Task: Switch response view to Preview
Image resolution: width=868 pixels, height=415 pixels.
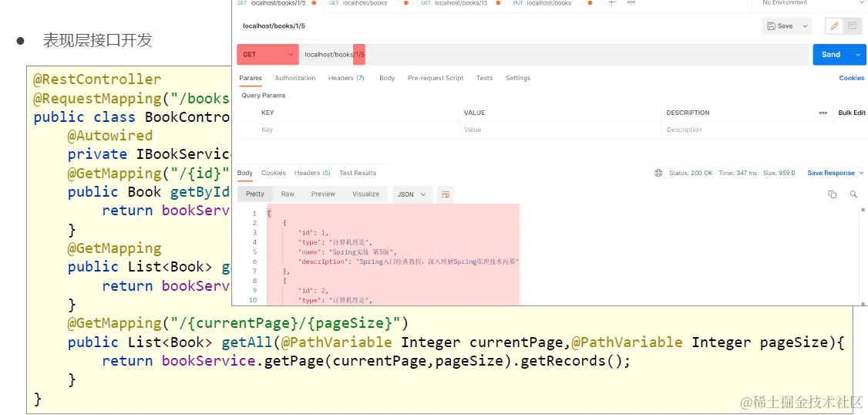Action: (323, 194)
